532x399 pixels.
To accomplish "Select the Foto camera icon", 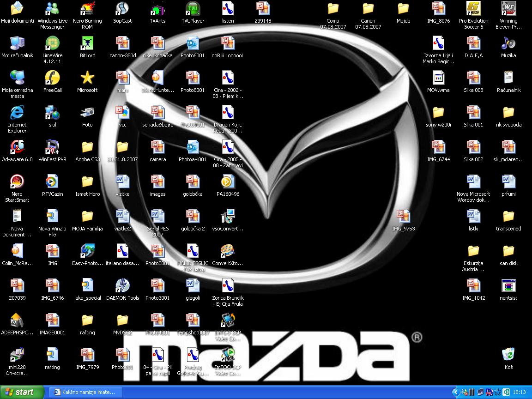I will click(x=87, y=113).
